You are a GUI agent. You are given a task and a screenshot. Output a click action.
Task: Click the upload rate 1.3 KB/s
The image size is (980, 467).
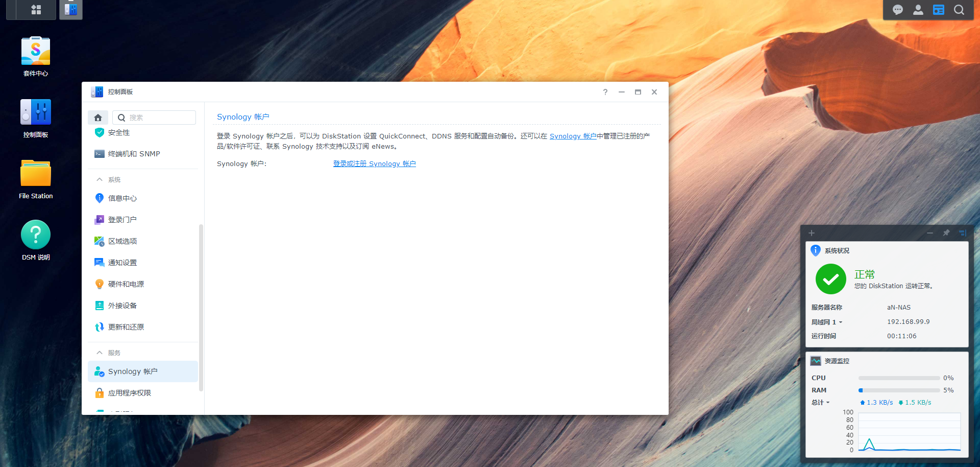[x=876, y=403]
